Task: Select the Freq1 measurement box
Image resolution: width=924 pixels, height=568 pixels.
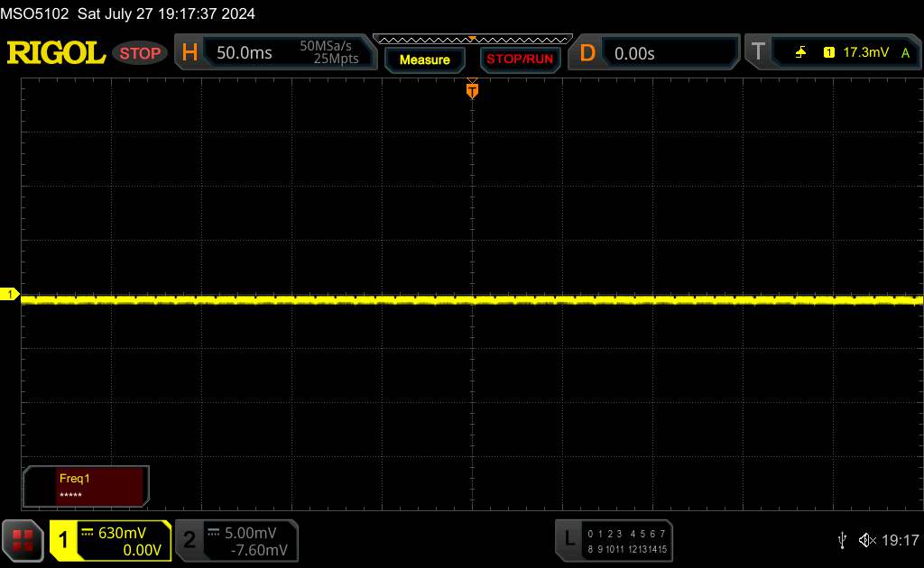Action: pos(86,486)
